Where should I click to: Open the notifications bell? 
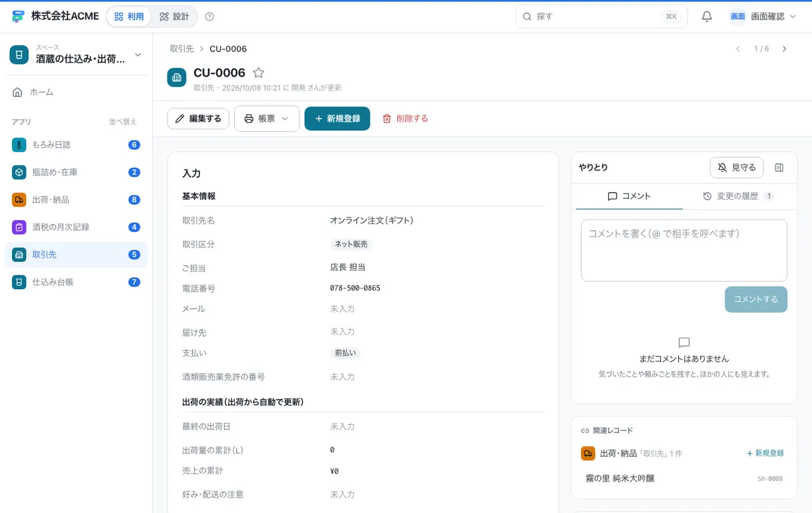pos(707,16)
